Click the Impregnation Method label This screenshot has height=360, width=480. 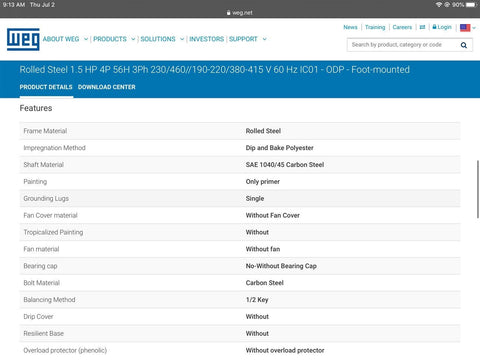pyautogui.click(x=54, y=148)
